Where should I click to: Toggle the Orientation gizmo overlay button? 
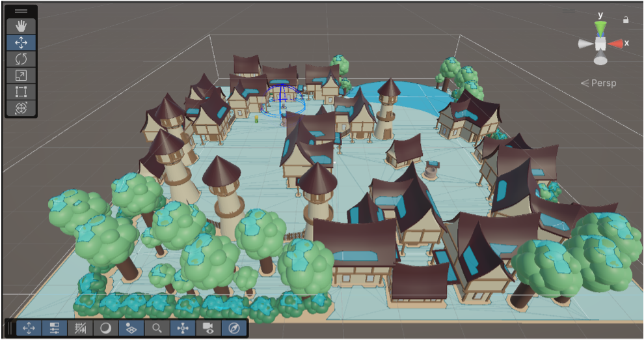pyautogui.click(x=234, y=328)
